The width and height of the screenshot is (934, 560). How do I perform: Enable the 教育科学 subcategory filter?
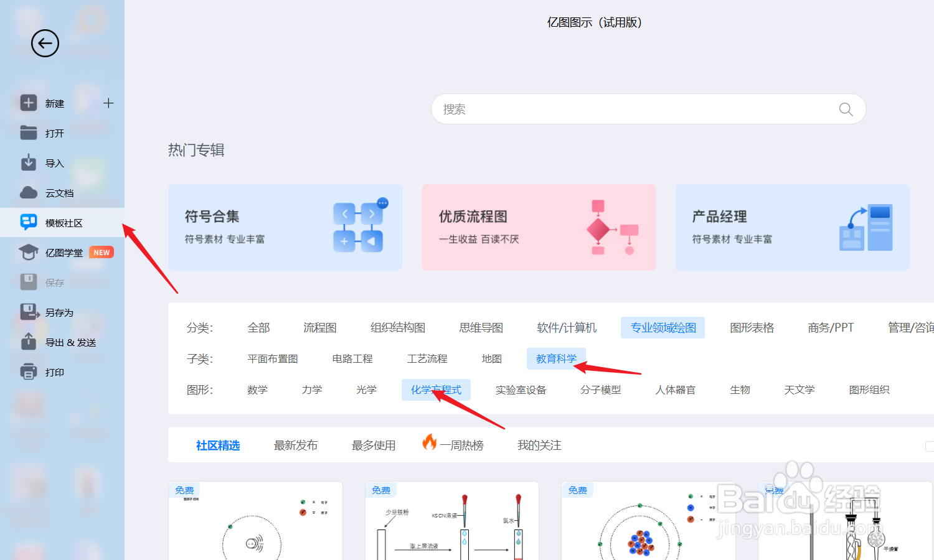556,358
